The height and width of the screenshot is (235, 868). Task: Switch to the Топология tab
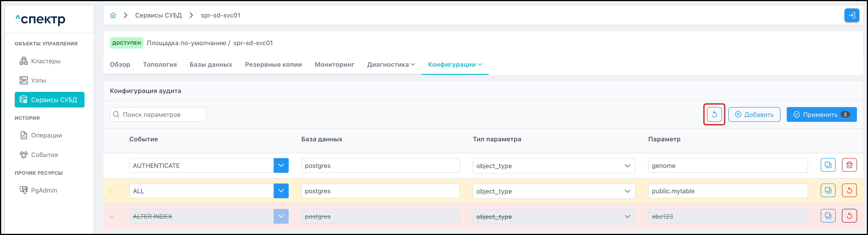click(x=160, y=64)
